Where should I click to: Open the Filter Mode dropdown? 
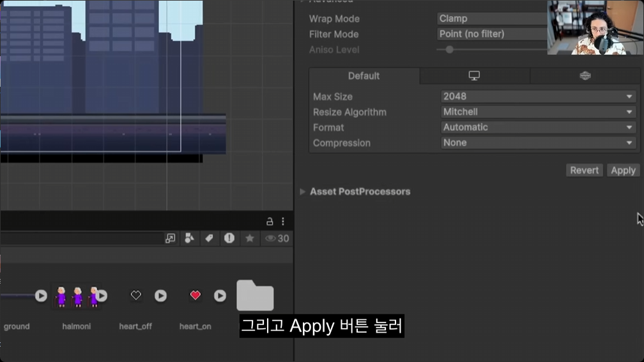pyautogui.click(x=492, y=34)
